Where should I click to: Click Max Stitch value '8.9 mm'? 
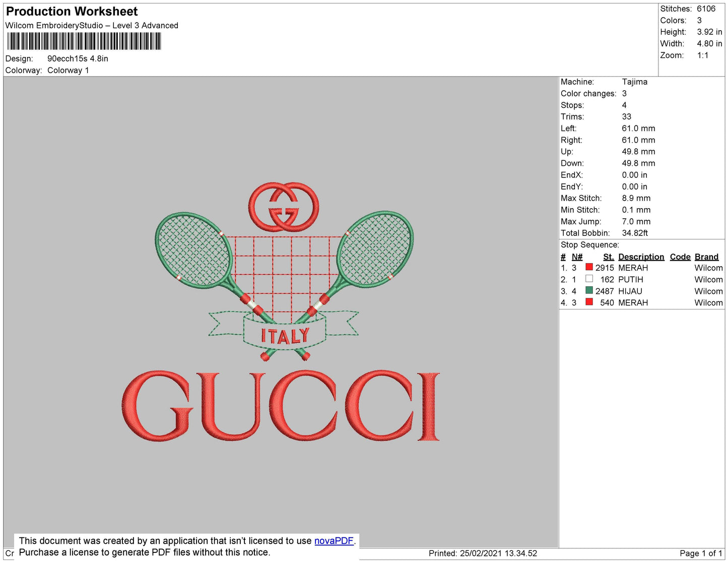(636, 198)
